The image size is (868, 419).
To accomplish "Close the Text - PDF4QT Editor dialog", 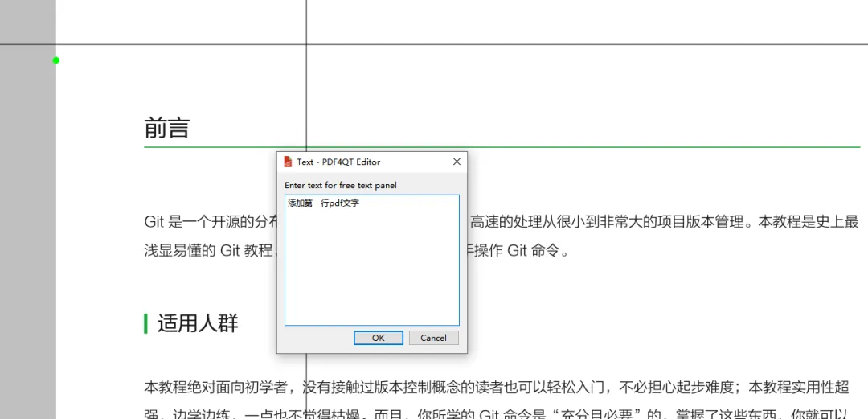I will 457,162.
